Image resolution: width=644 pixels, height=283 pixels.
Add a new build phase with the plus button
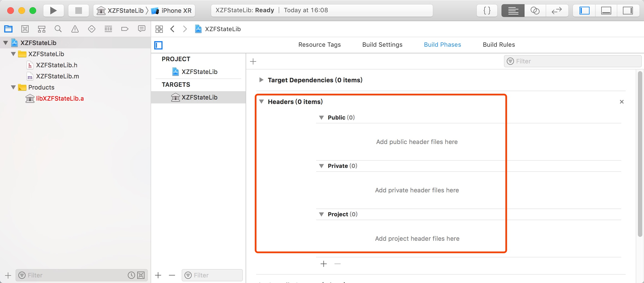tap(253, 61)
